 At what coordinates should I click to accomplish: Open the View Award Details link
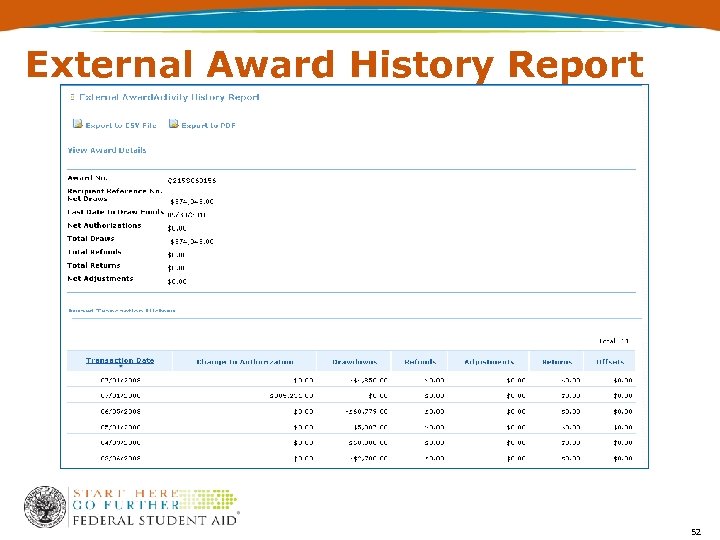tap(107, 150)
